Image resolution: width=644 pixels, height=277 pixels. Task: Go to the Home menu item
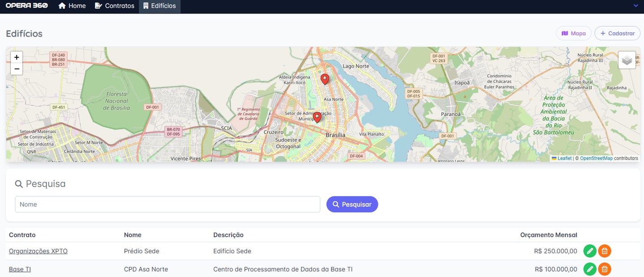[x=72, y=6]
